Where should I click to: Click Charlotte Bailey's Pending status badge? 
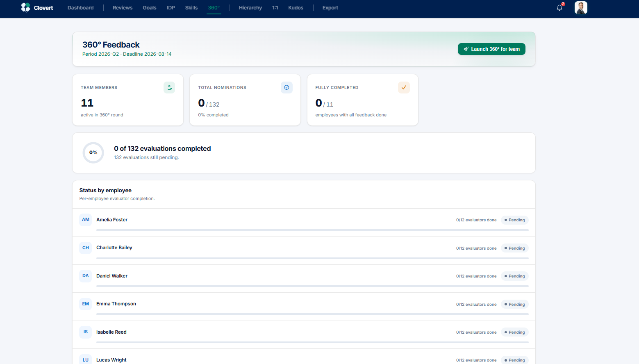(x=515, y=248)
